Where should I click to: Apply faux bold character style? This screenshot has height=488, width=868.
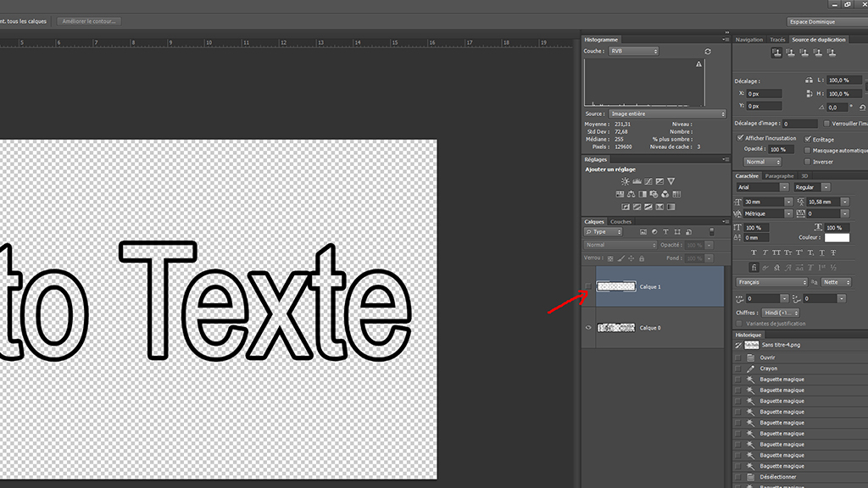point(754,252)
